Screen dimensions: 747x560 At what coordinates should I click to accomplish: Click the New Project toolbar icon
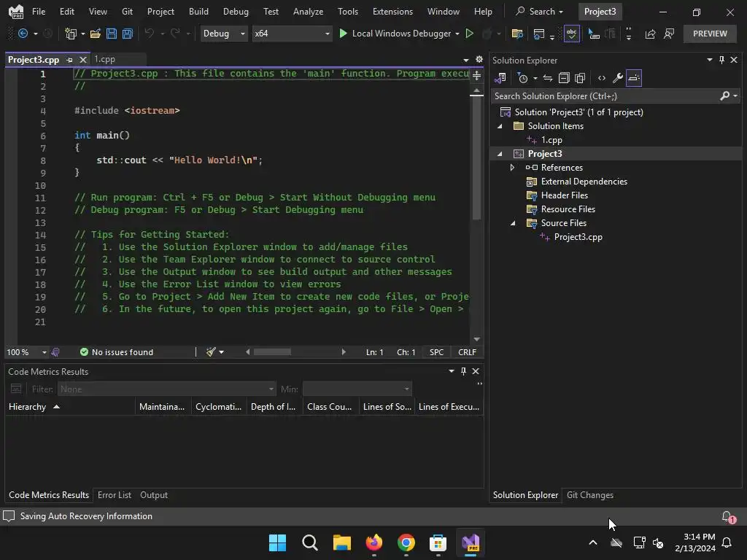(71, 34)
